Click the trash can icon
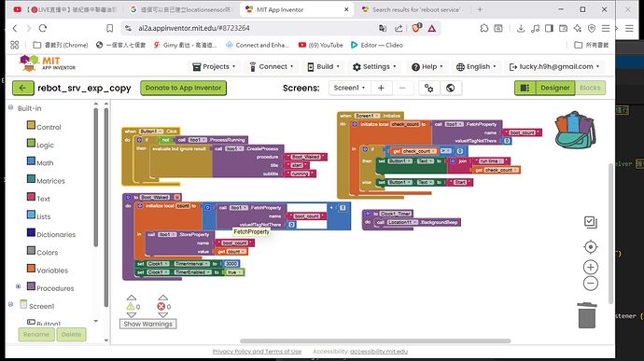 (x=587, y=315)
